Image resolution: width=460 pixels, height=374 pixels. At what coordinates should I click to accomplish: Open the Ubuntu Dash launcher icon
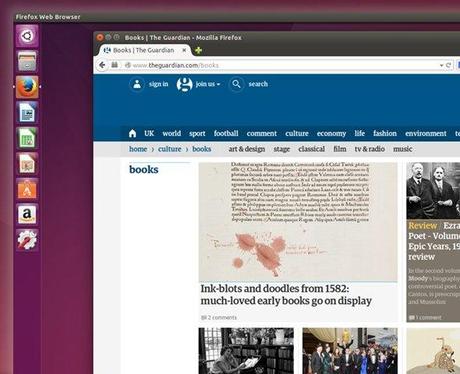click(27, 36)
